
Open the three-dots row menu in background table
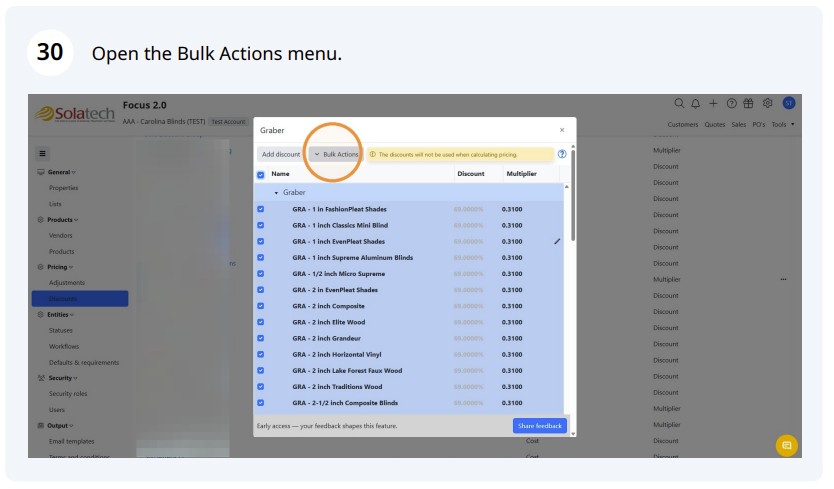point(783,279)
